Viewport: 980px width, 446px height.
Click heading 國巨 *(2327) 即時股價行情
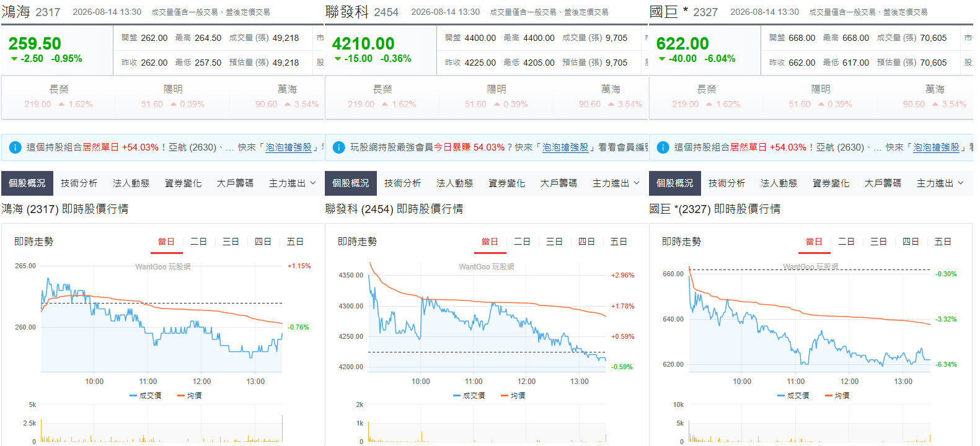(x=715, y=209)
